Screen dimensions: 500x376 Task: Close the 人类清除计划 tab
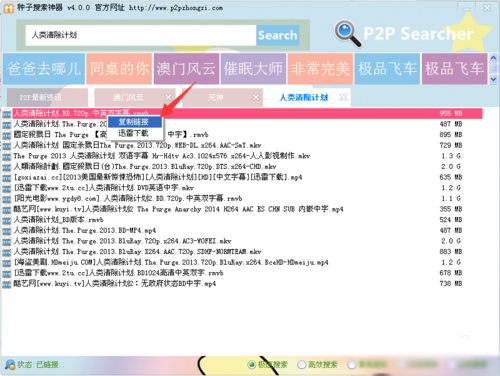[x=343, y=97]
